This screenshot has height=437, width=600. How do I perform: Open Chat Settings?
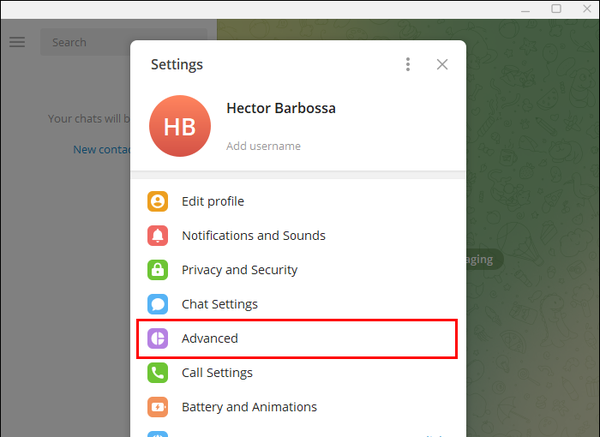point(298,304)
